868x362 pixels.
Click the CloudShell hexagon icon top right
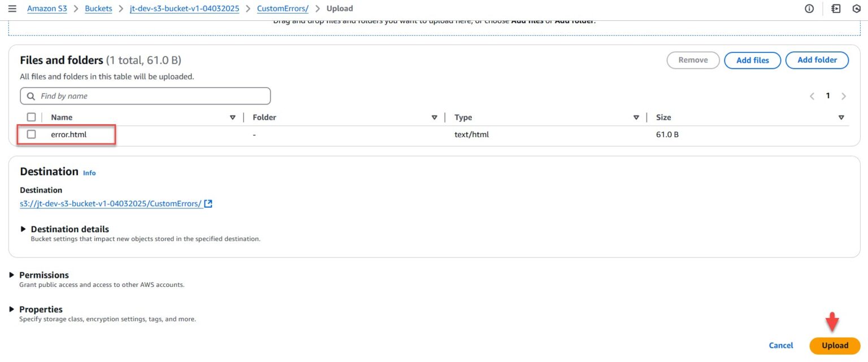pyautogui.click(x=856, y=8)
